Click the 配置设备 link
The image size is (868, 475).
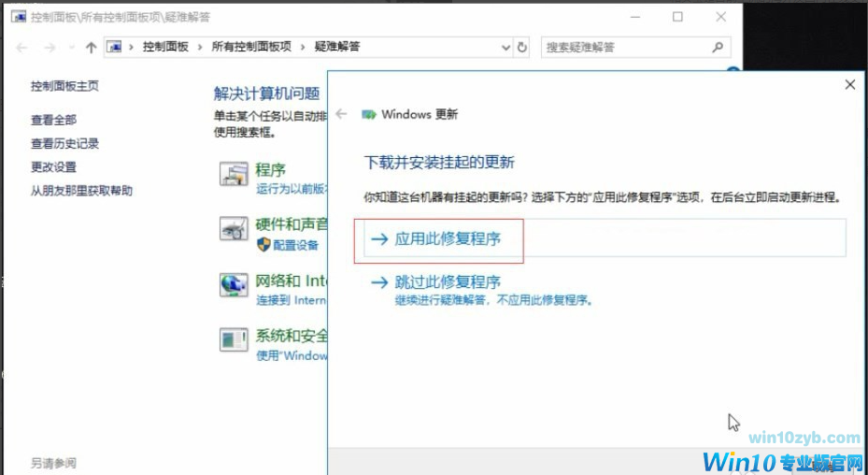click(x=295, y=245)
